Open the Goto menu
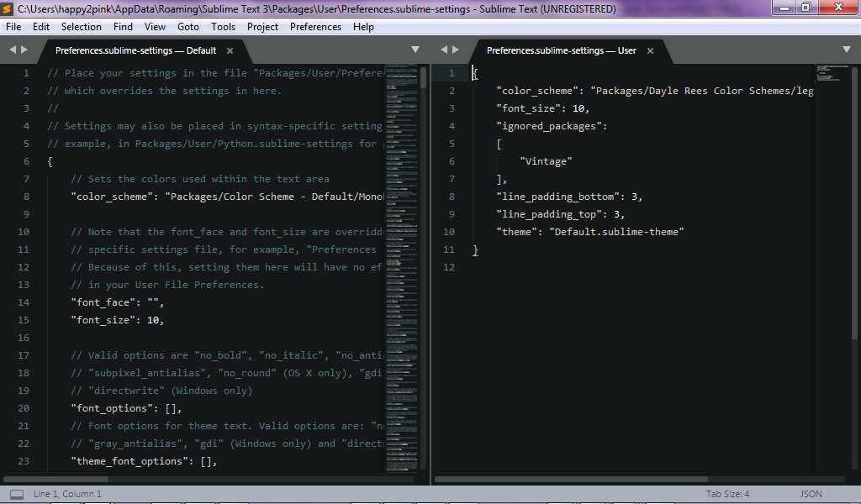 point(188,27)
